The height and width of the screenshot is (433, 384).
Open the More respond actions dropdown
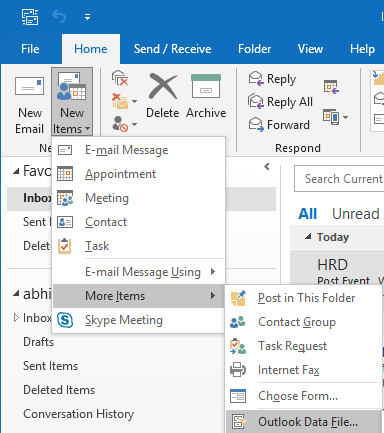tap(335, 117)
